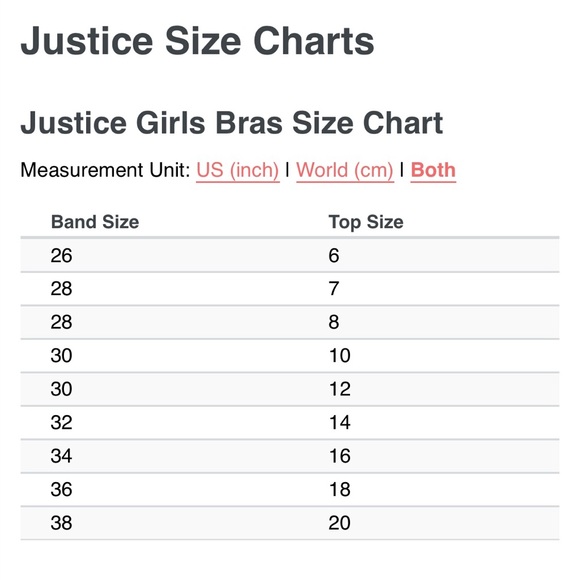This screenshot has width=580, height=580.
Task: Select the US (inch) measurement unit link
Action: tap(237, 171)
